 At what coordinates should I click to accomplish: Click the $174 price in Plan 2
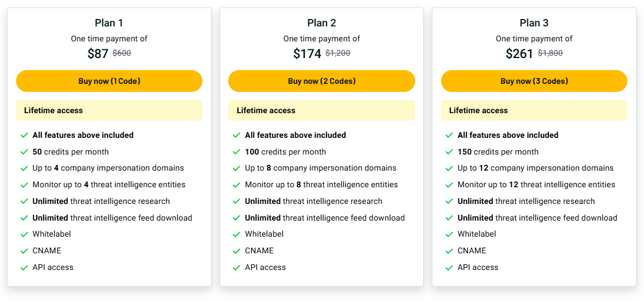click(x=307, y=54)
